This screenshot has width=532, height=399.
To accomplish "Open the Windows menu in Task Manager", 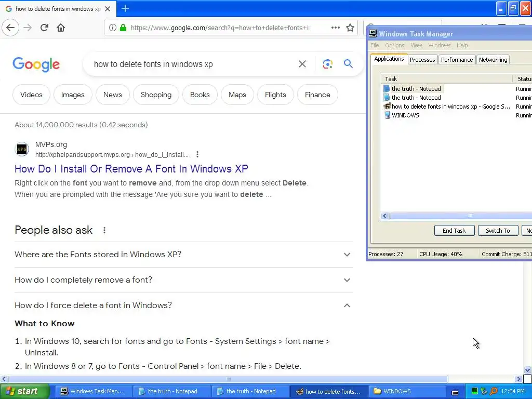I will tap(440, 45).
